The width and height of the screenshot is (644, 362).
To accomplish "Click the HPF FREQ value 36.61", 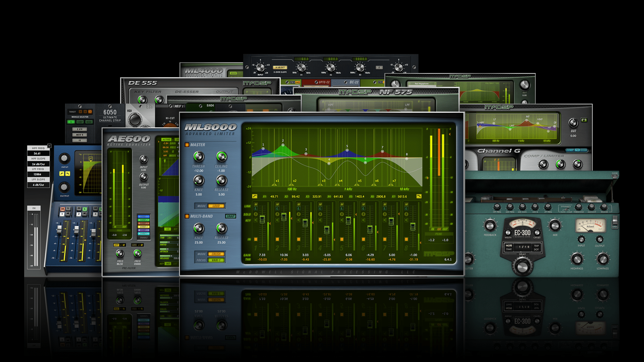I will [38, 154].
